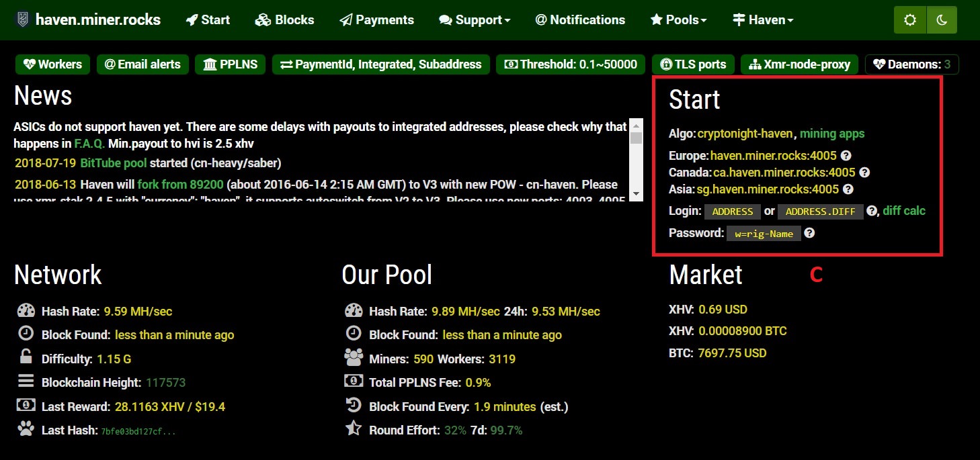
Task: Open the Payments page
Action: point(377,20)
